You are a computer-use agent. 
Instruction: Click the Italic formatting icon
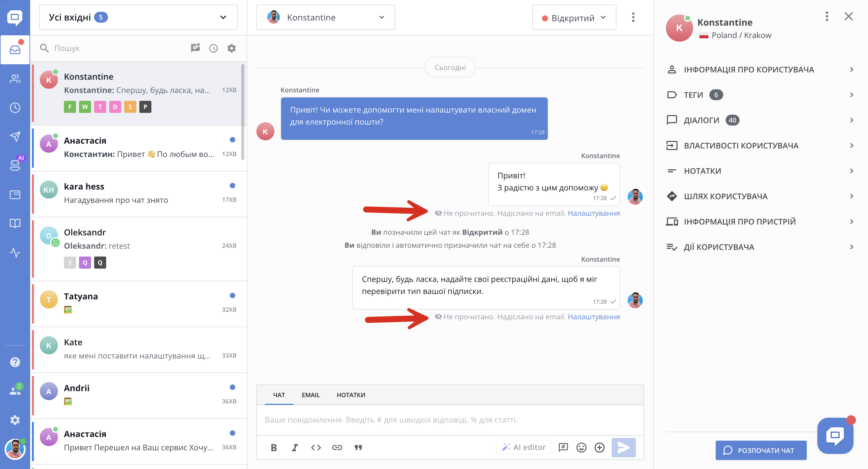click(x=294, y=448)
